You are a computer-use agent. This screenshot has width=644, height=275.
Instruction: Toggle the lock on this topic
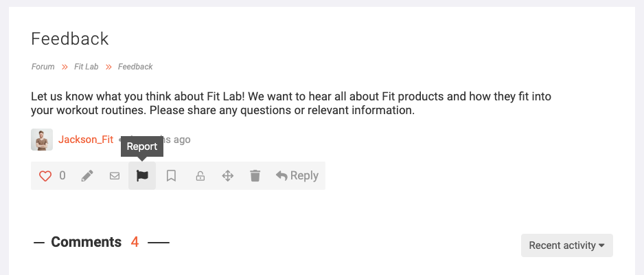pos(200,176)
